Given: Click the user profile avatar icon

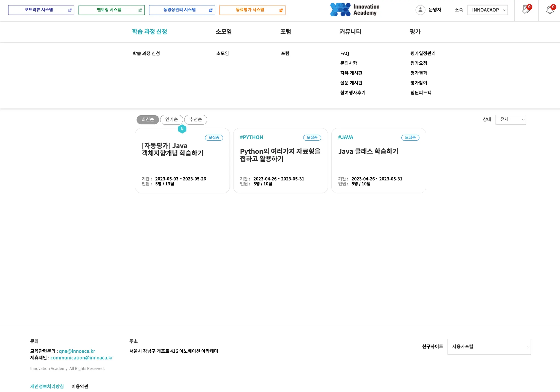Looking at the screenshot, I should click(420, 10).
